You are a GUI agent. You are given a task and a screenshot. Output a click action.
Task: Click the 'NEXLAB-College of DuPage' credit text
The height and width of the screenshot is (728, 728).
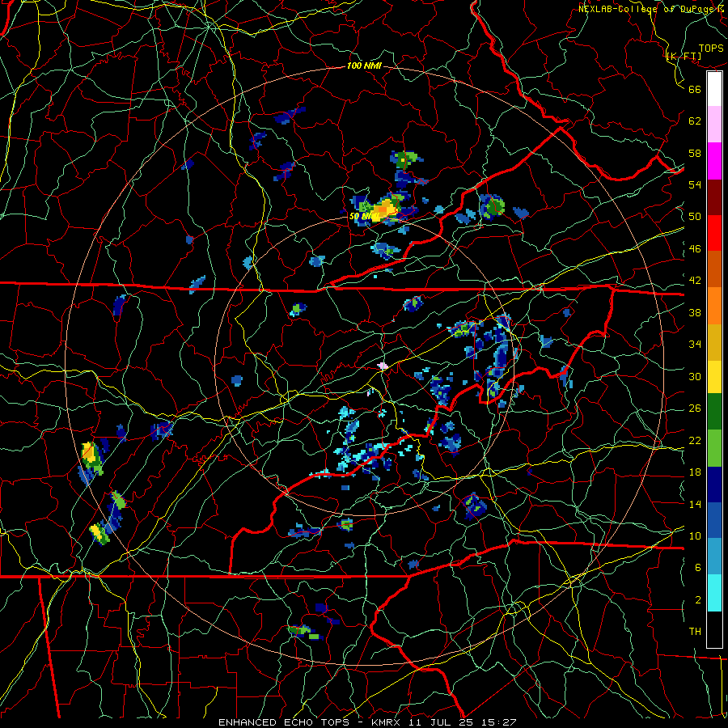[x=645, y=8]
